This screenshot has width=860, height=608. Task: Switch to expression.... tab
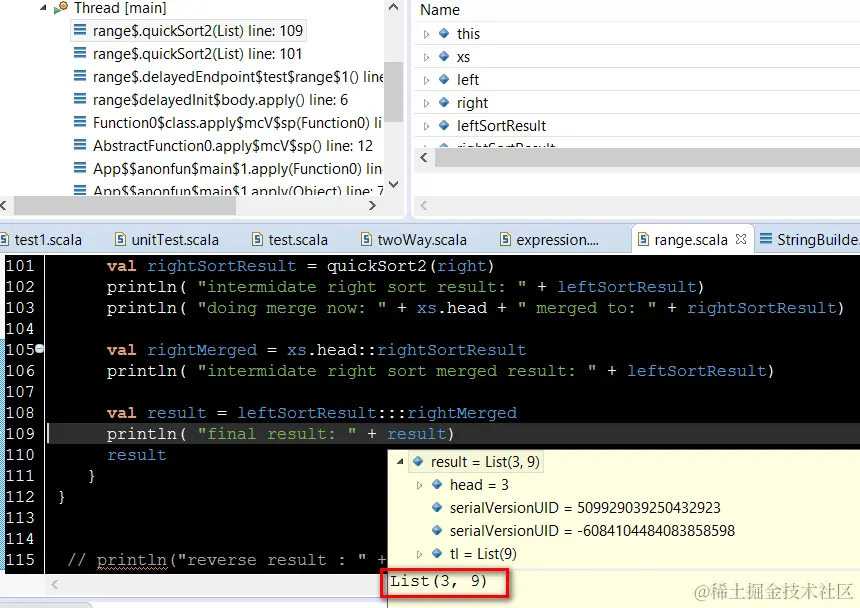(550, 240)
